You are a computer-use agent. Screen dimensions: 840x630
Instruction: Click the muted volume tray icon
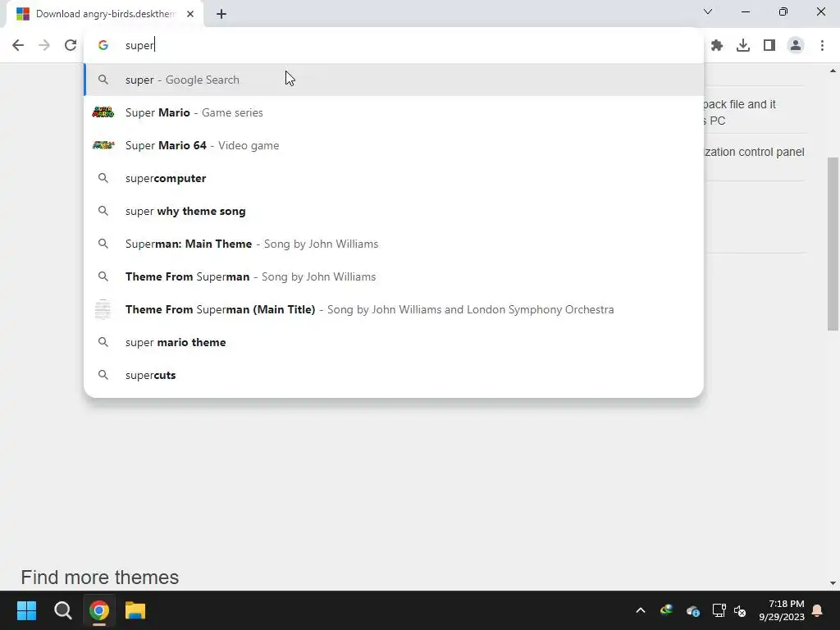pyautogui.click(x=740, y=610)
